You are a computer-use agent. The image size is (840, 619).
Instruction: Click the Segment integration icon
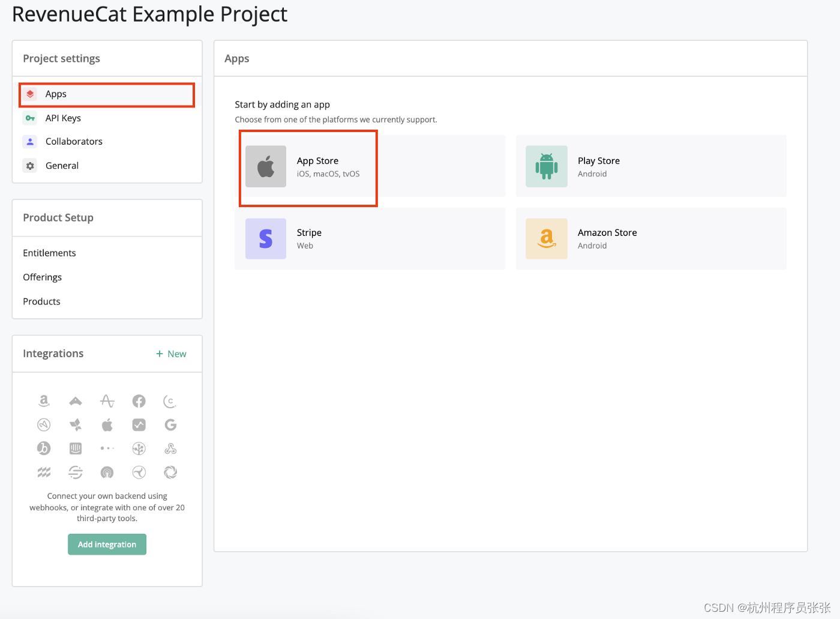coord(76,473)
